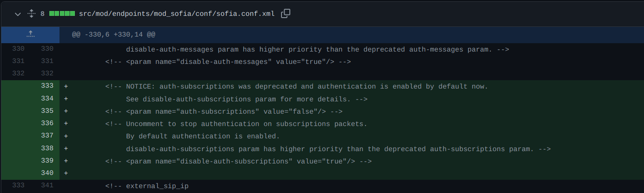Expand all lines with the arrows icon
644x193 pixels.
(31, 14)
